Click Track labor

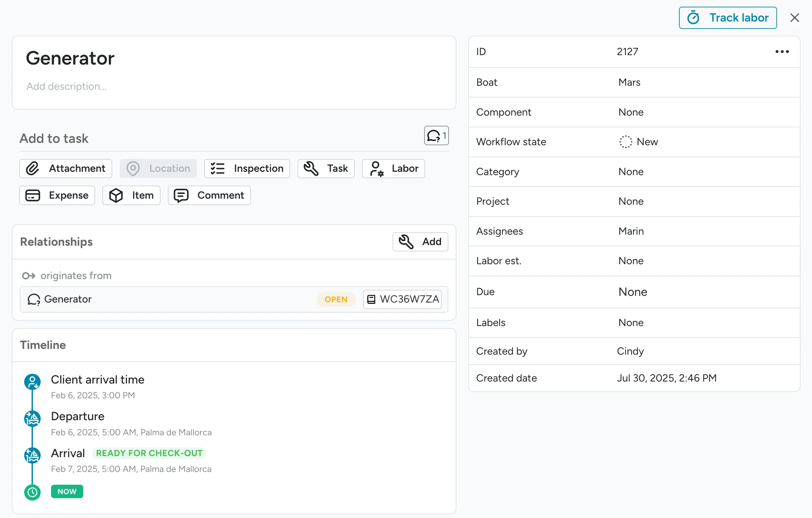coord(727,17)
